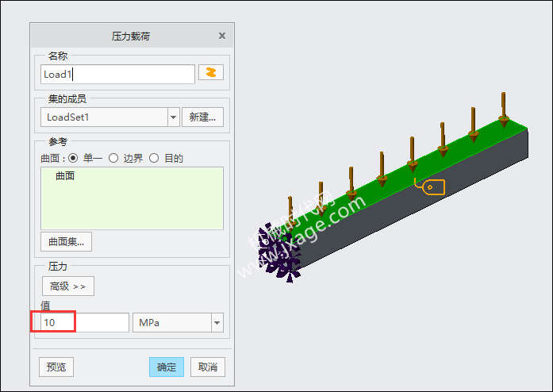The height and width of the screenshot is (392, 553).
Task: Open the MPa units dropdown
Action: click(217, 322)
